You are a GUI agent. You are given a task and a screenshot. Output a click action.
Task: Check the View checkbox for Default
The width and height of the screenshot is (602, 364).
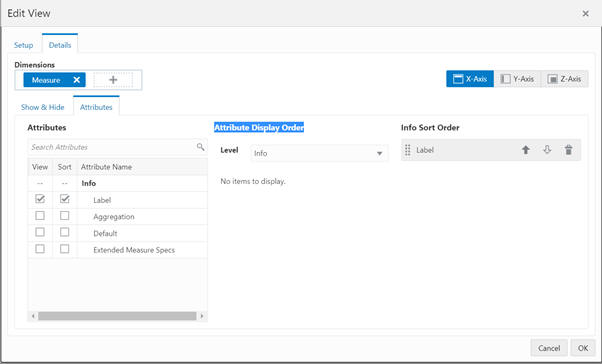pos(40,232)
